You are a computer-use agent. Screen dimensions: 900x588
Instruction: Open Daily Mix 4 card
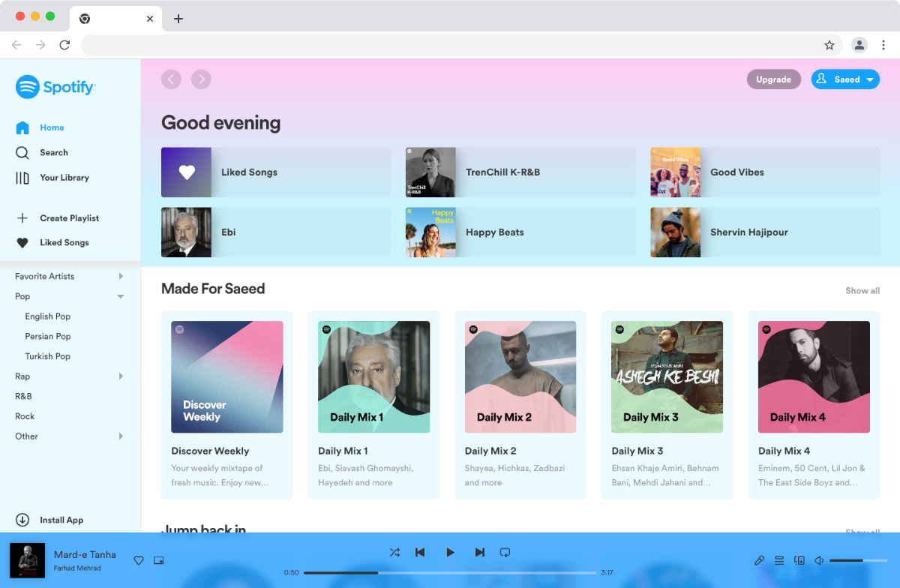click(814, 405)
